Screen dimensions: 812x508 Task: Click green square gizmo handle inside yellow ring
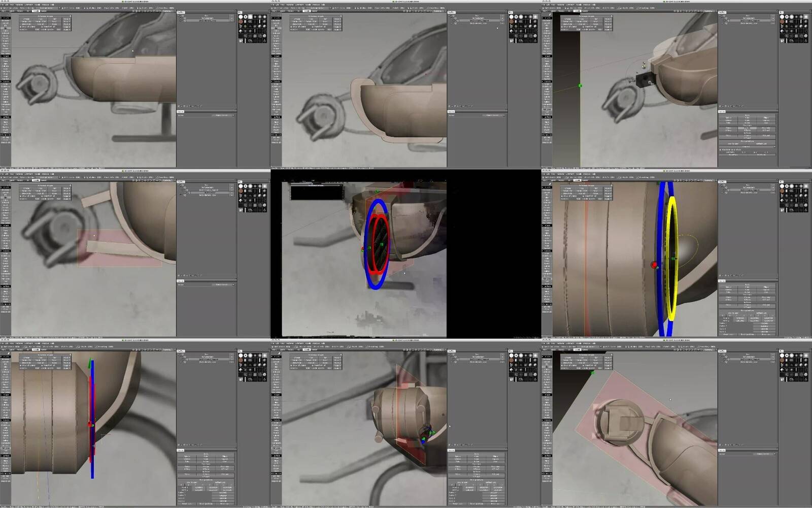[673, 259]
